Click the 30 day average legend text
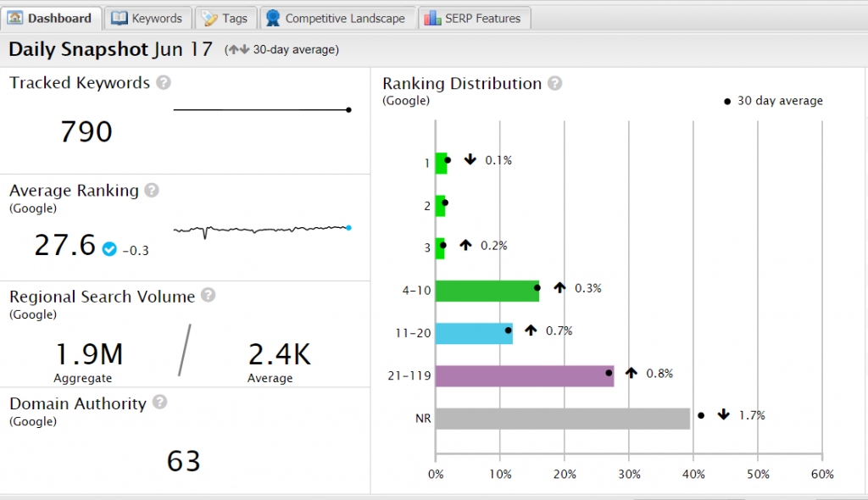868x500 pixels. coord(780,101)
